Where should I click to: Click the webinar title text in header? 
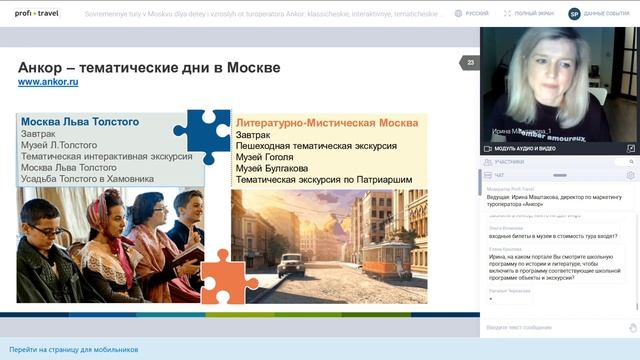[x=264, y=14]
